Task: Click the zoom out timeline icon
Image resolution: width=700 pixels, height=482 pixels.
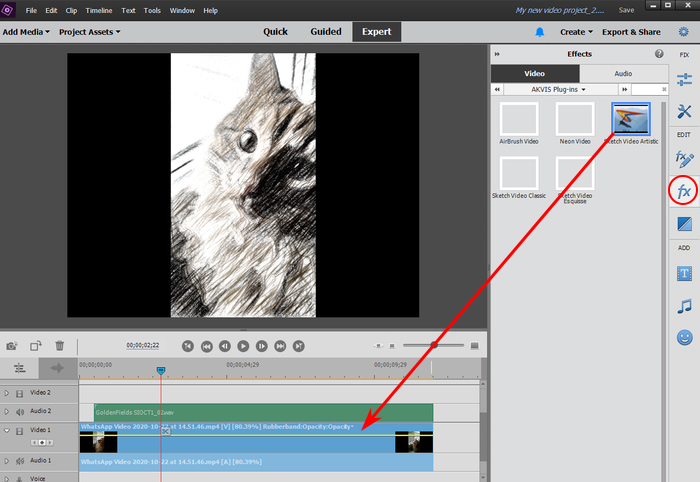Action: pyautogui.click(x=392, y=346)
